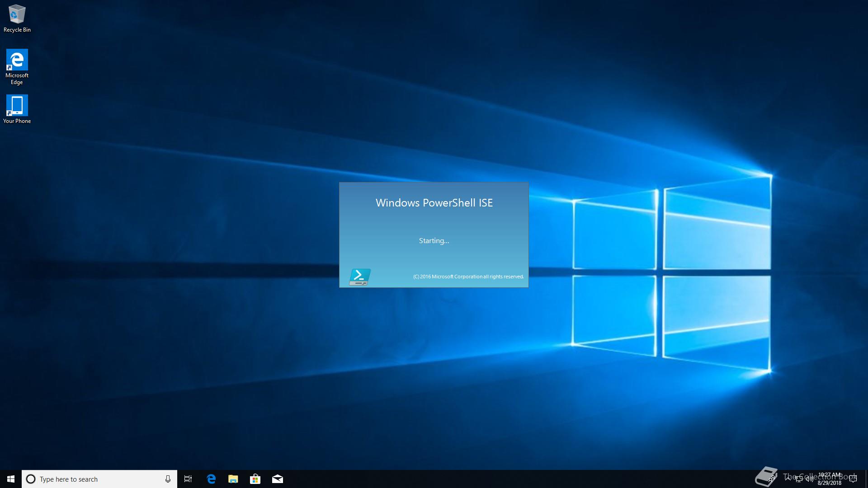Open the Recycle Bin desktop icon
Image resolution: width=868 pixels, height=488 pixels.
click(17, 18)
